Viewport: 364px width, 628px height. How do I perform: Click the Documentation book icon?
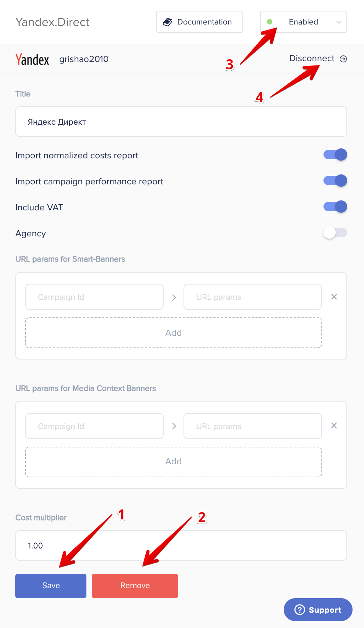coord(167,22)
